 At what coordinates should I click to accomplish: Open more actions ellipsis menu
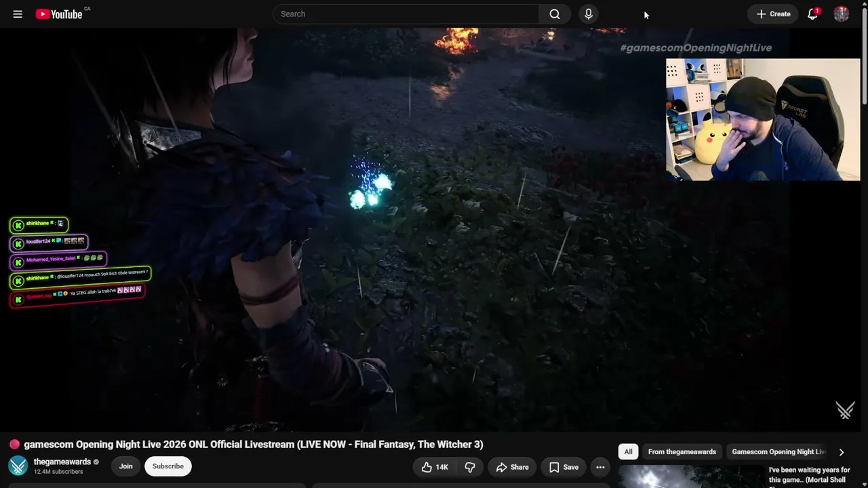point(600,467)
